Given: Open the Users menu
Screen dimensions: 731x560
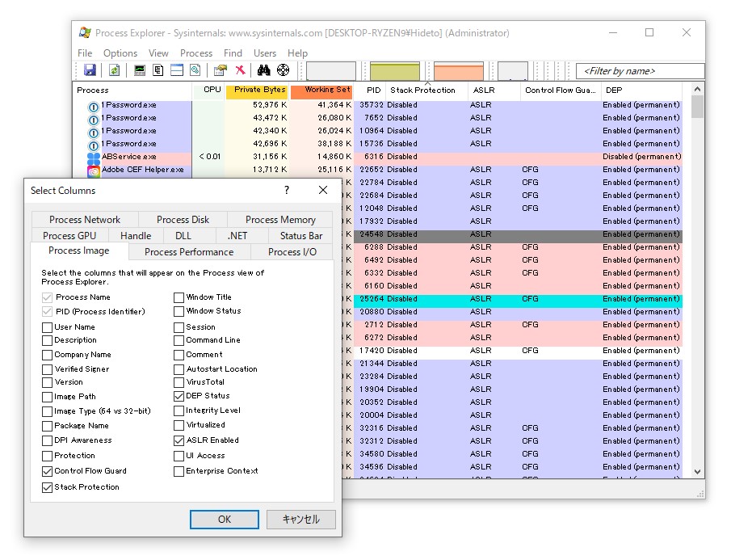Looking at the screenshot, I should (266, 53).
